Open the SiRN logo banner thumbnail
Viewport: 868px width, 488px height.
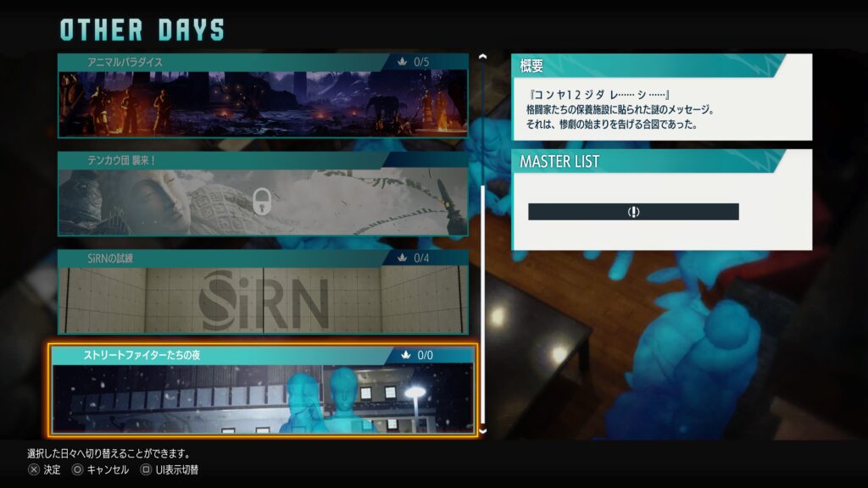tap(263, 299)
